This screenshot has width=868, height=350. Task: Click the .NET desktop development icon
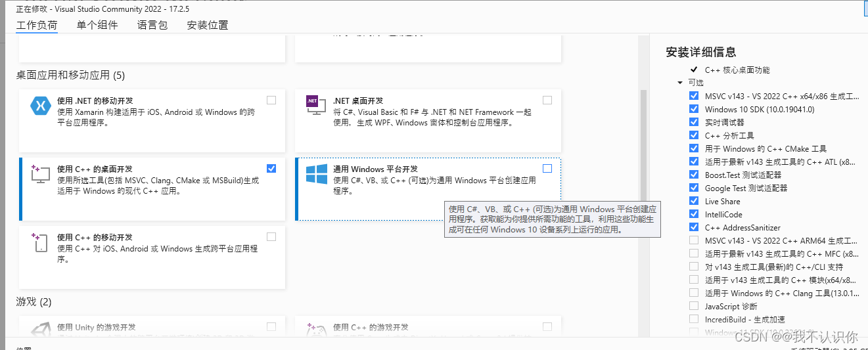point(317,106)
